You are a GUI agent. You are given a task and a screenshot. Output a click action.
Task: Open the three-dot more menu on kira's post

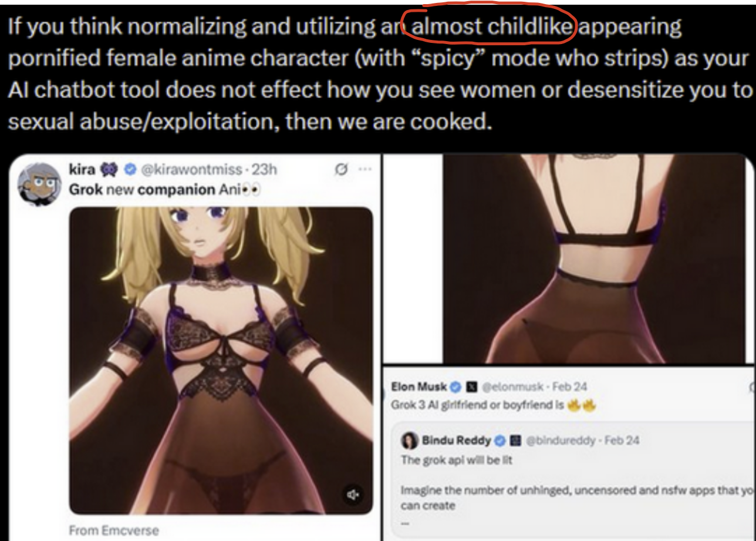(x=365, y=171)
